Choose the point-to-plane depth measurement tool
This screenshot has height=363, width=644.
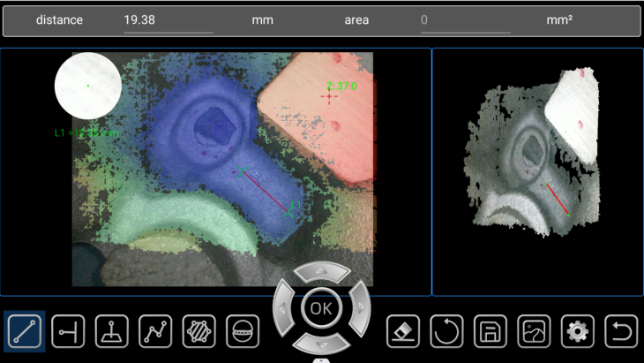[112, 332]
